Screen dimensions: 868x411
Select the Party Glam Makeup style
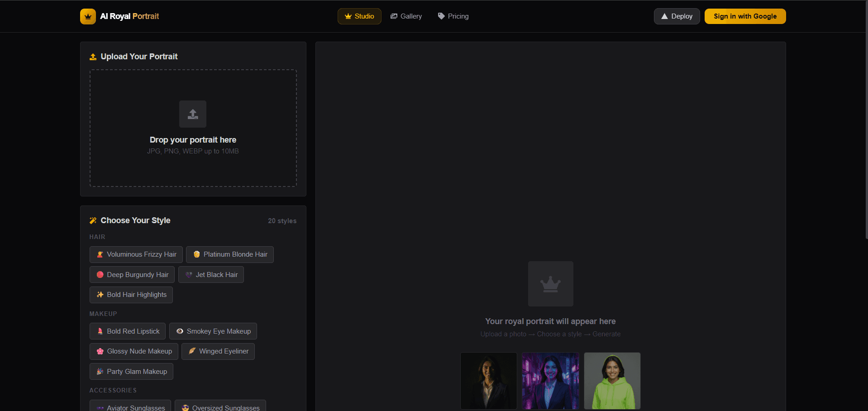tap(131, 372)
